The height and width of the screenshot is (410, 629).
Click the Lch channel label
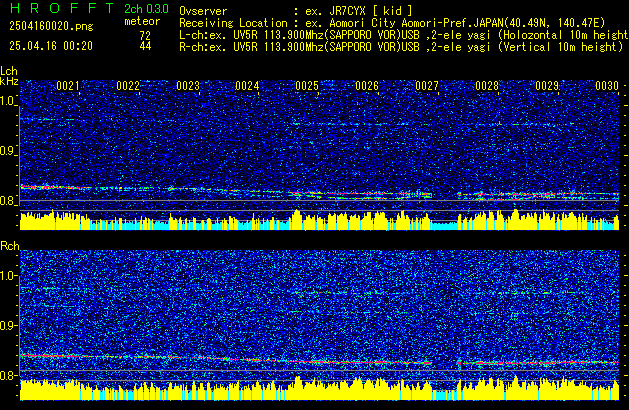click(x=9, y=71)
